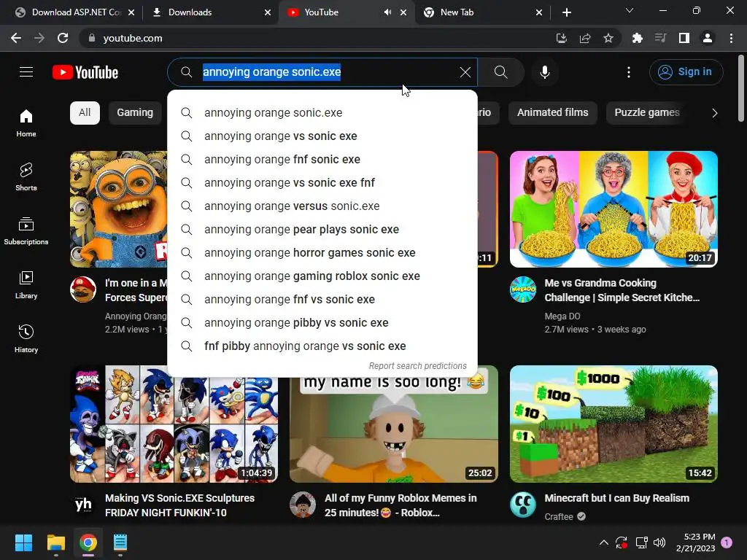Open Making VS Sonic.EXE Sculptures title
Screen dimensions: 747x560
coord(179,505)
